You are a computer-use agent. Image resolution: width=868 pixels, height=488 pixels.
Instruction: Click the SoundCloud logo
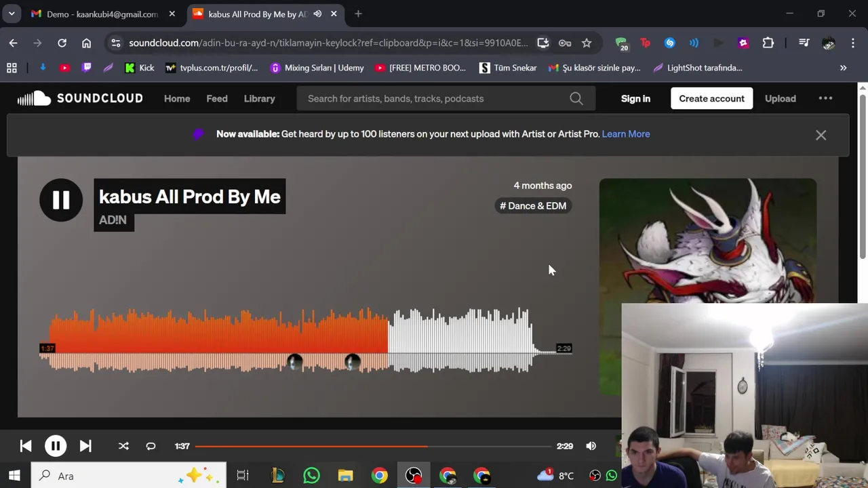[x=80, y=98]
